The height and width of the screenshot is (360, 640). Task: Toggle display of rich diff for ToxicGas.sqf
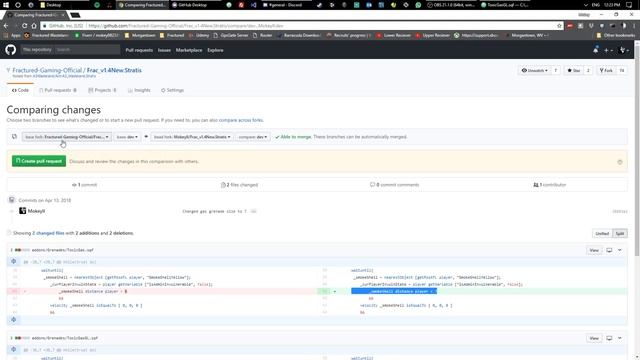tap(609, 250)
